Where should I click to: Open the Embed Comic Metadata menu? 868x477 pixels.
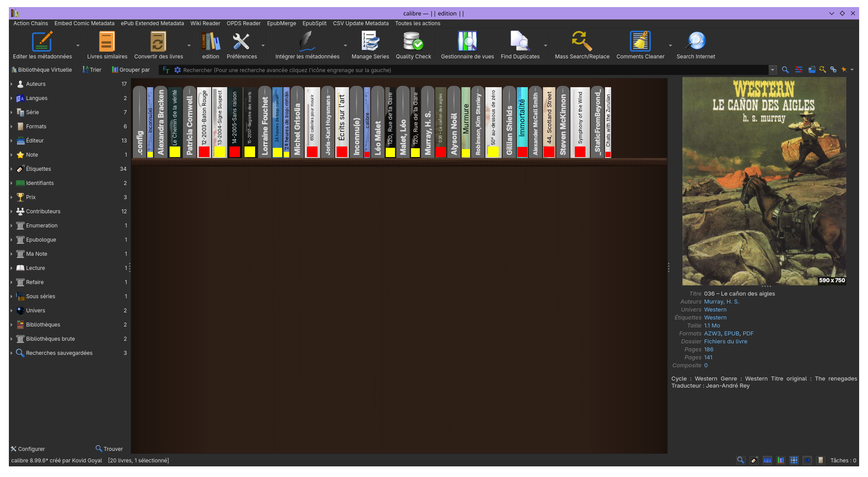pos(84,23)
